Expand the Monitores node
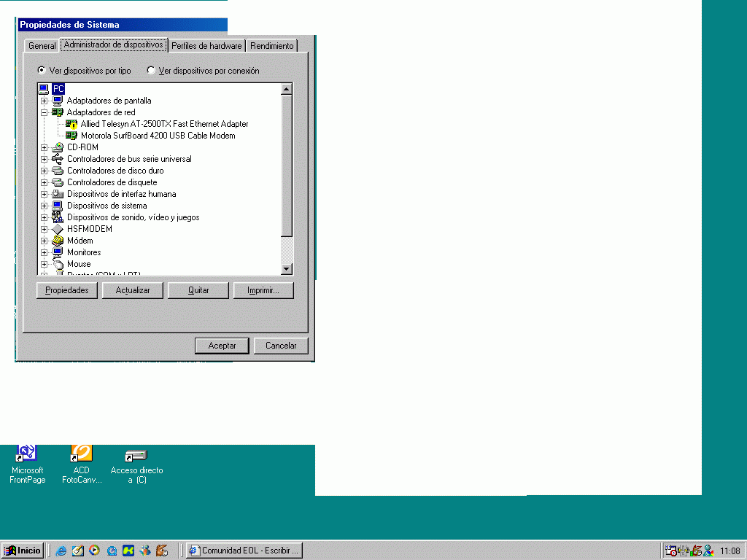The height and width of the screenshot is (560, 747). pos(44,253)
